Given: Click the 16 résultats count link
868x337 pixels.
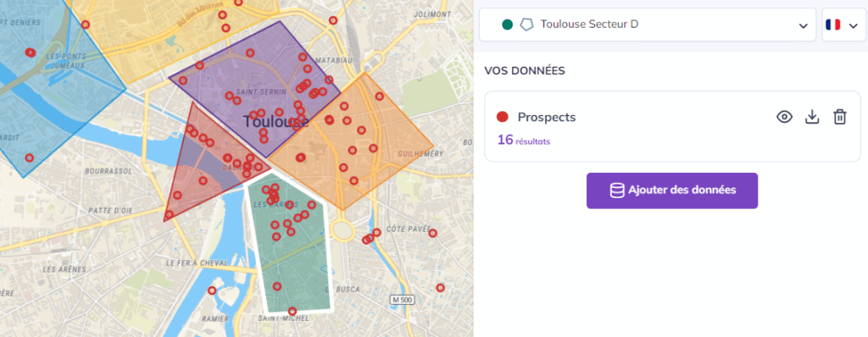Looking at the screenshot, I should tap(524, 140).
